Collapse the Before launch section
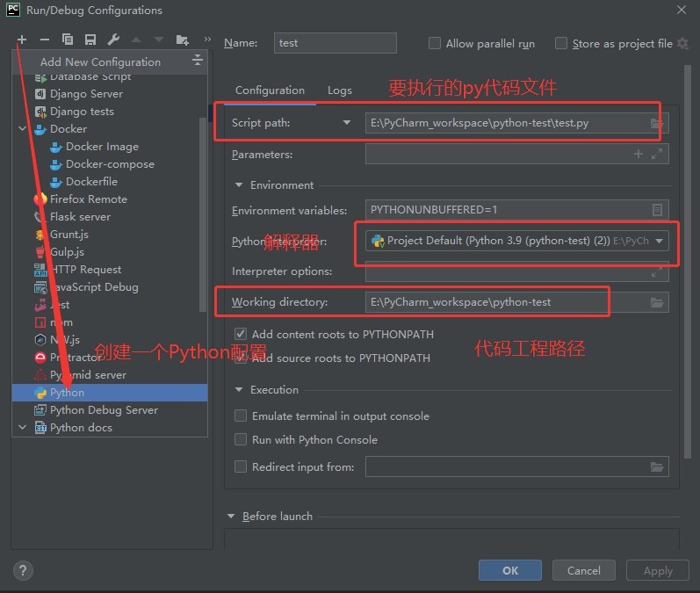This screenshot has width=700, height=593. [231, 517]
